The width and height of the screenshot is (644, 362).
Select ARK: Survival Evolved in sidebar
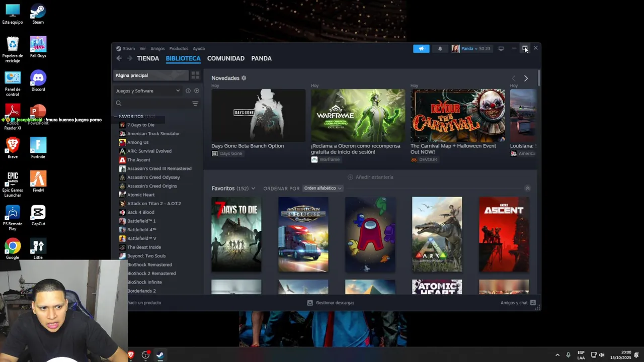pos(149,151)
